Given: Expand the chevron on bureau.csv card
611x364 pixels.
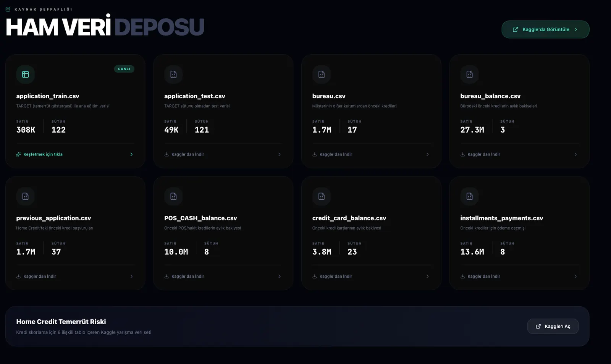Looking at the screenshot, I should tap(427, 154).
